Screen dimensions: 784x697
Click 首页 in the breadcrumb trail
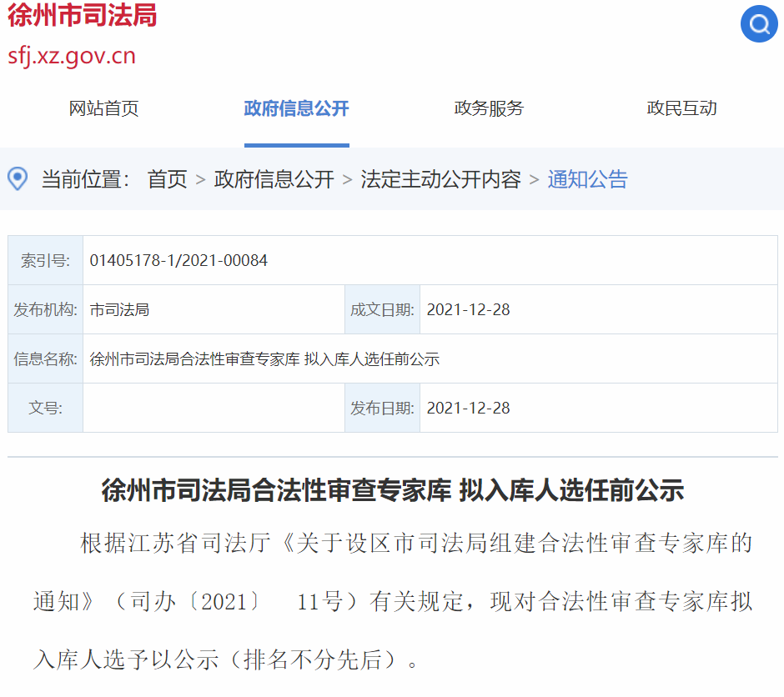(x=167, y=179)
